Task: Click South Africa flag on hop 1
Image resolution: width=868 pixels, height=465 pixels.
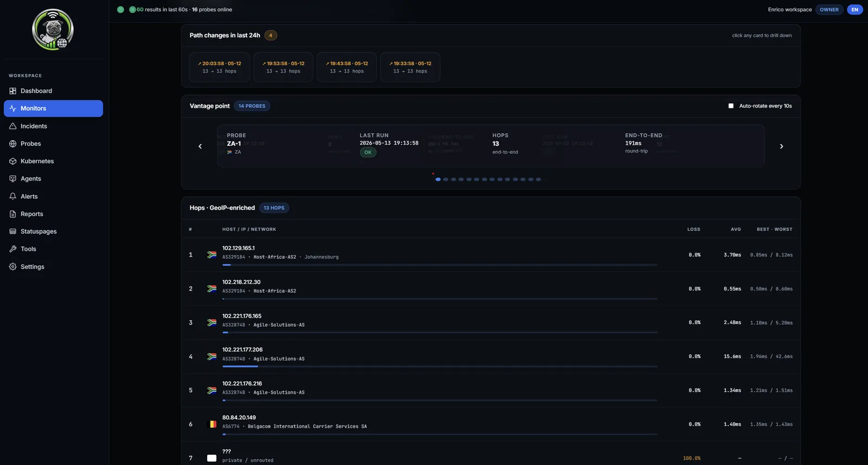Action: tap(212, 255)
